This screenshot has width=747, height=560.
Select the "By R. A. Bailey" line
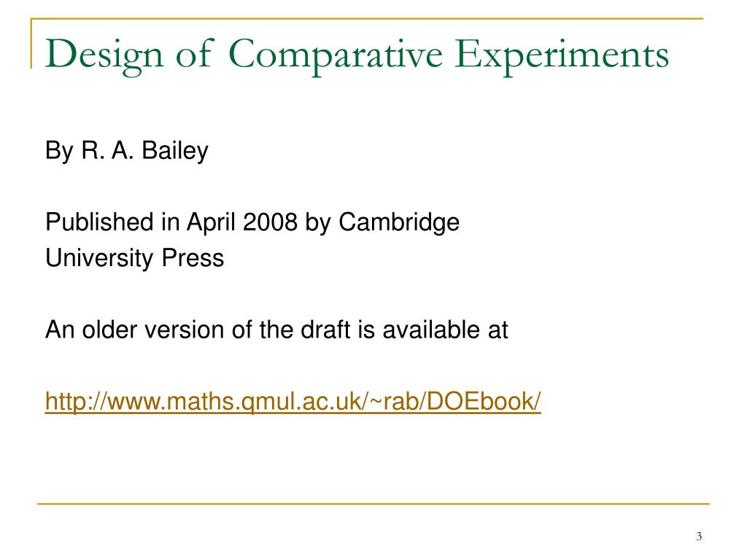[x=127, y=152]
